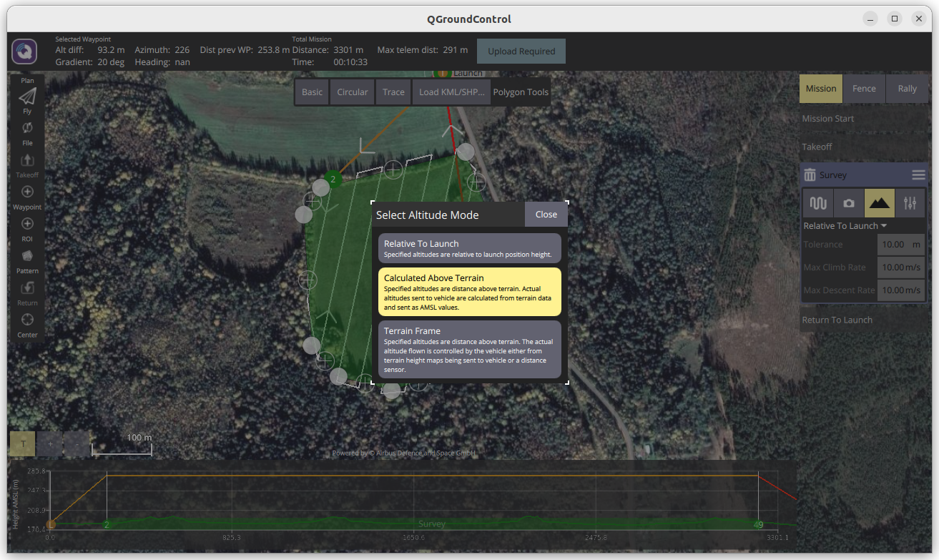This screenshot has width=939, height=560.
Task: Select the Waypoint add tool
Action: [27, 192]
